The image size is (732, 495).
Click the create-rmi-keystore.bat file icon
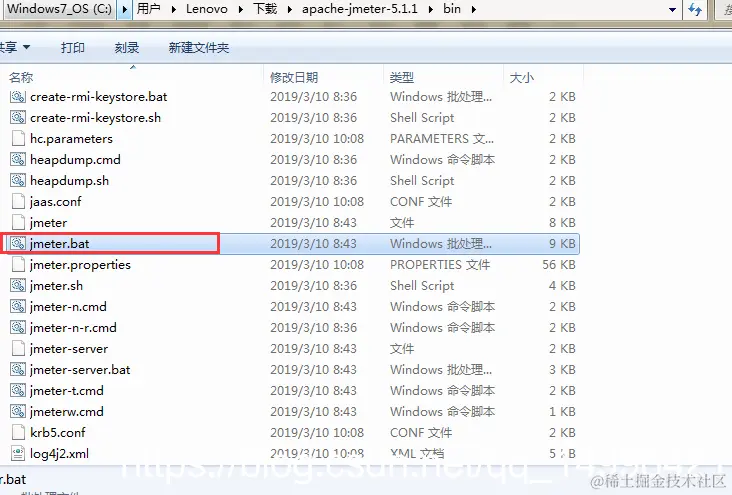tap(18, 97)
